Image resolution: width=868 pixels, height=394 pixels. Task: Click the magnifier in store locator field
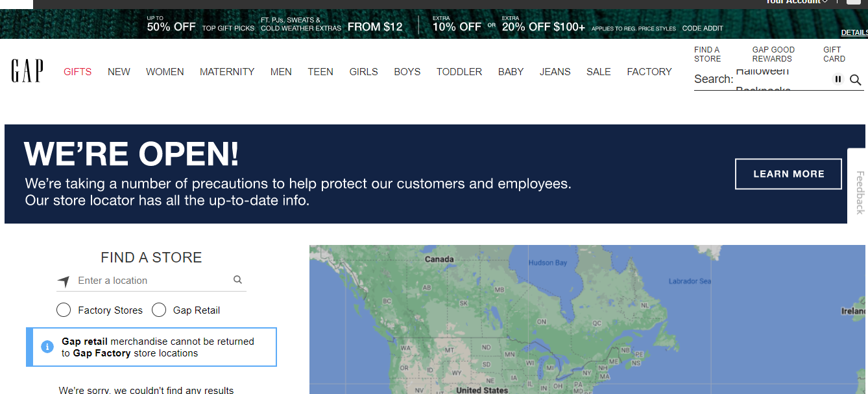point(237,280)
